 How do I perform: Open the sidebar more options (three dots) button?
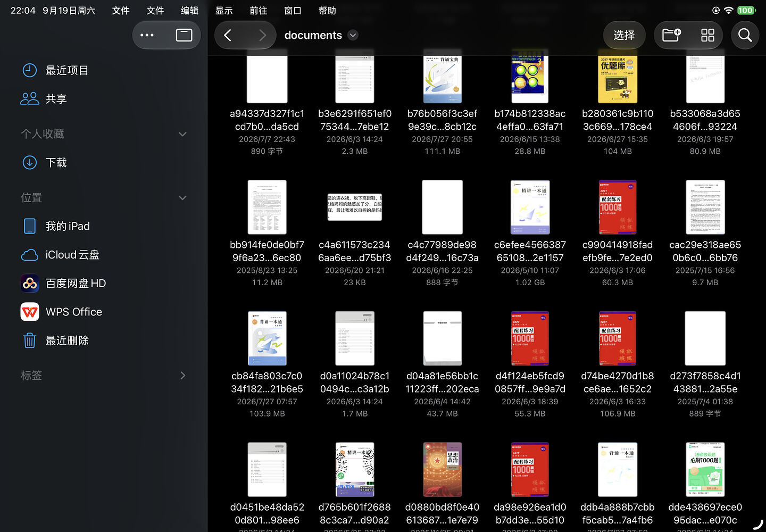coord(147,35)
